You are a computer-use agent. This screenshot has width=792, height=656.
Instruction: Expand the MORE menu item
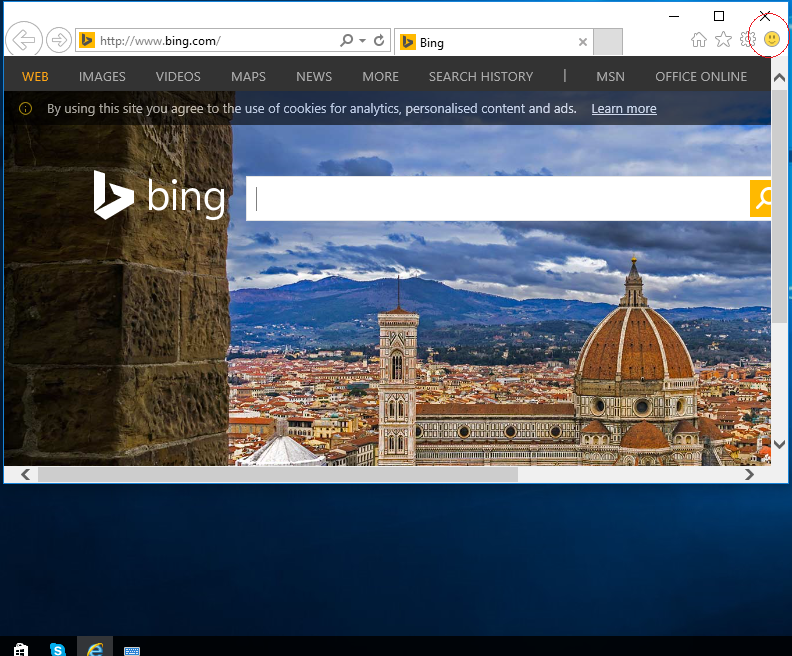(380, 77)
